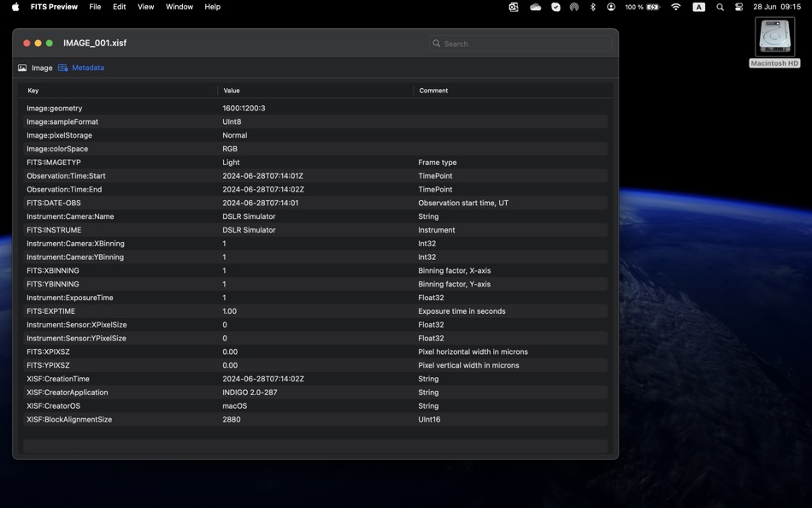Close the IMAGE_001.xisf window

(x=26, y=43)
